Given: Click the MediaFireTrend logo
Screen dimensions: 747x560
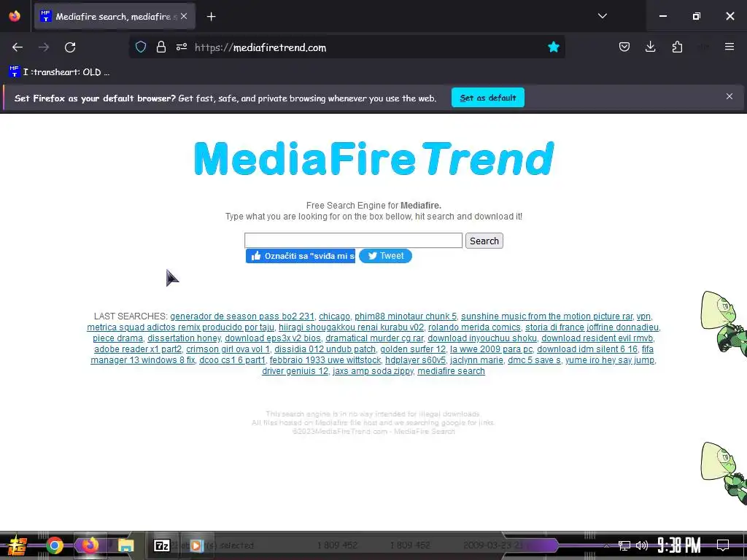Looking at the screenshot, I should (374, 158).
